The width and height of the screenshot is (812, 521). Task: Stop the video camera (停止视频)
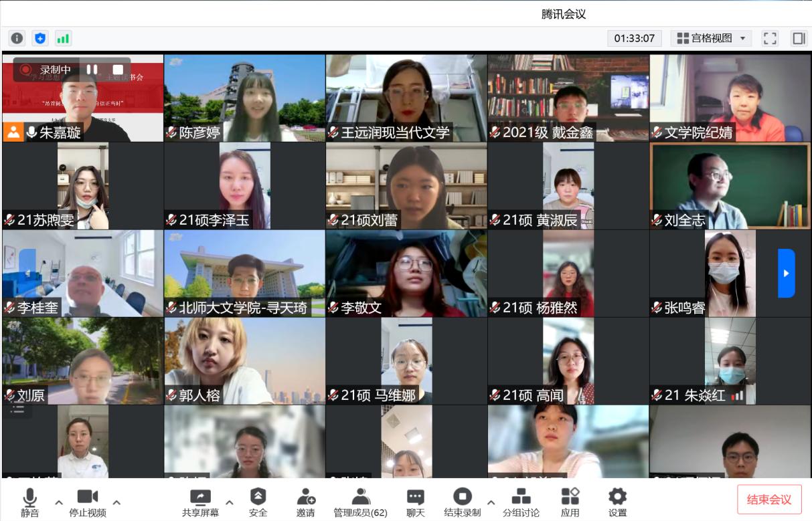88,502
